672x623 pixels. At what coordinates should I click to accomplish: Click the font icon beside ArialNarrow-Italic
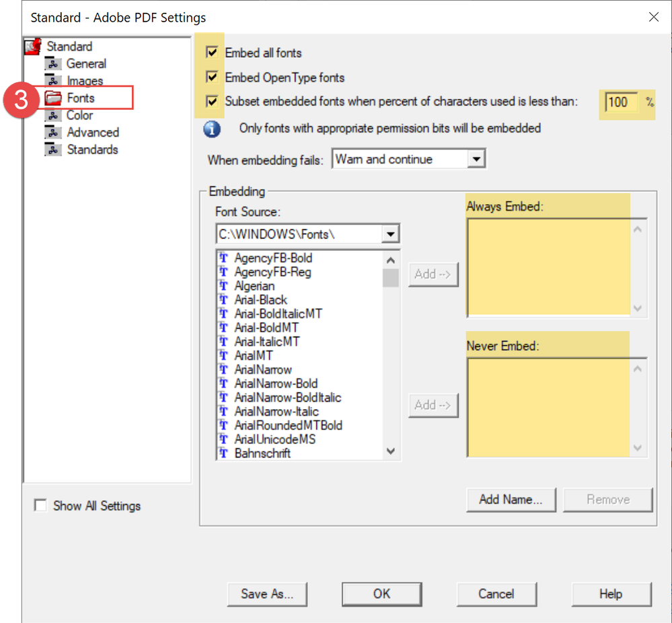[224, 411]
